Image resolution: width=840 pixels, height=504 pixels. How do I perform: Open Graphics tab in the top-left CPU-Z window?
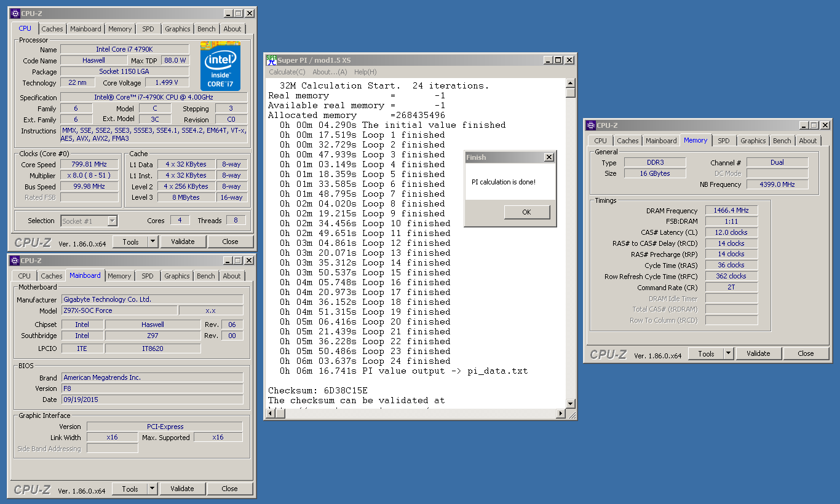click(x=178, y=29)
